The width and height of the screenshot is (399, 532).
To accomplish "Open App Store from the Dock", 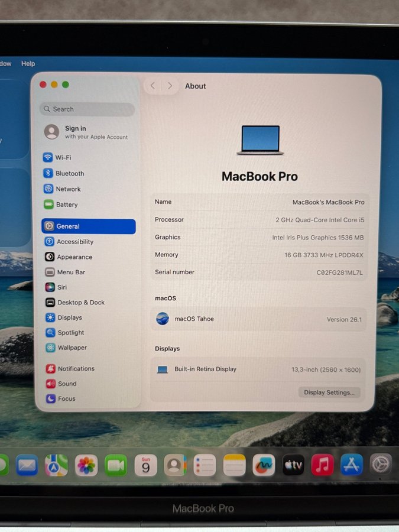I will click(x=351, y=465).
